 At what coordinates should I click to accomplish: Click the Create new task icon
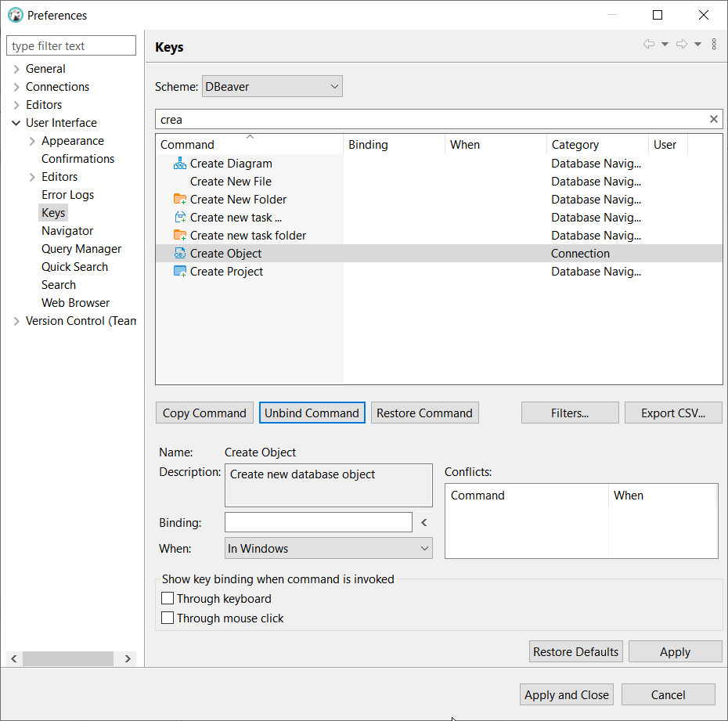[182, 217]
